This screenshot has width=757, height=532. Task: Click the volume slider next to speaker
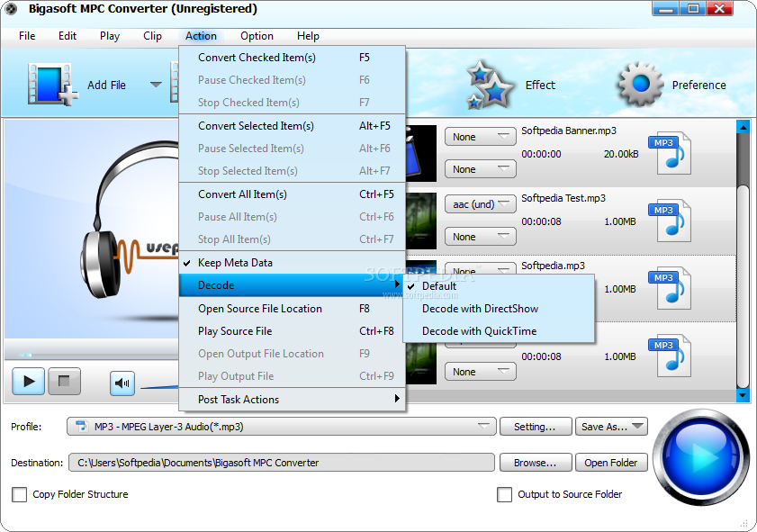click(x=159, y=386)
